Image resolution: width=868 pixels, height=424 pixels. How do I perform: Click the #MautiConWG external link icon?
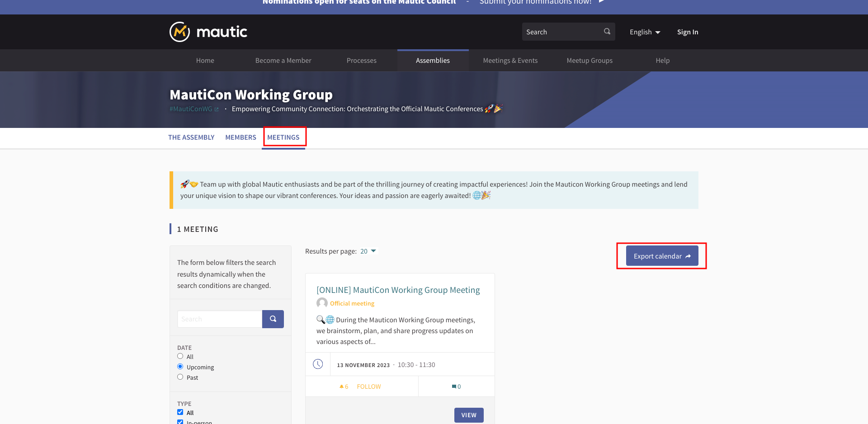(x=217, y=109)
